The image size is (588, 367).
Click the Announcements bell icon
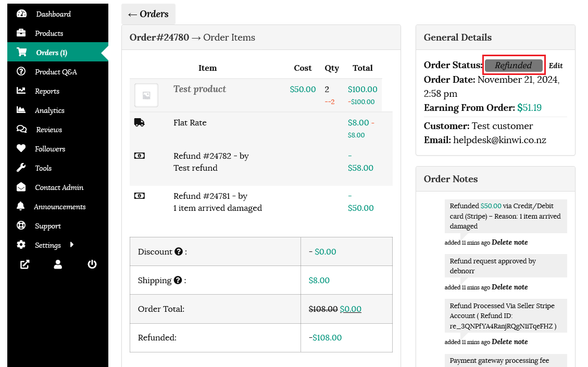point(21,207)
